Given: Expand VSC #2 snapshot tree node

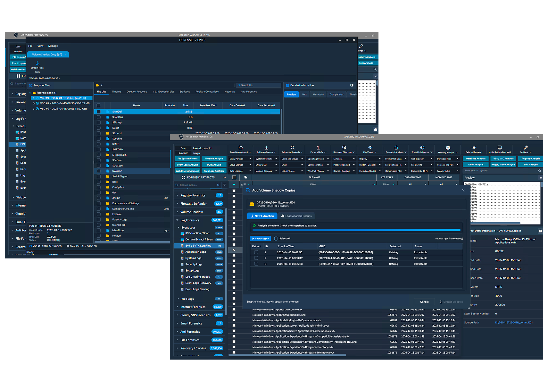Looking at the screenshot, I should click(x=34, y=103).
